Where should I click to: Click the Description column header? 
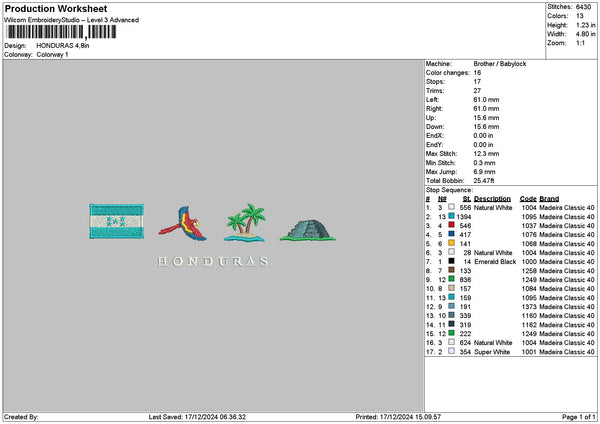click(492, 199)
